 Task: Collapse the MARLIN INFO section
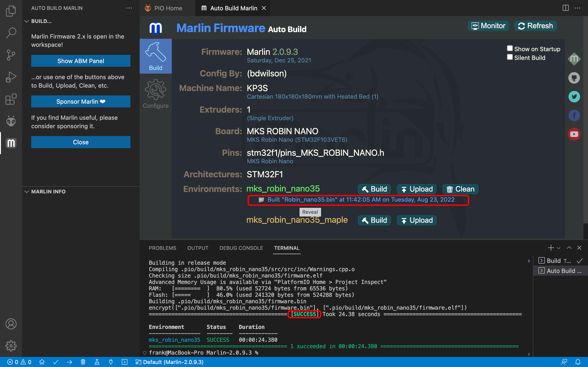[x=27, y=192]
